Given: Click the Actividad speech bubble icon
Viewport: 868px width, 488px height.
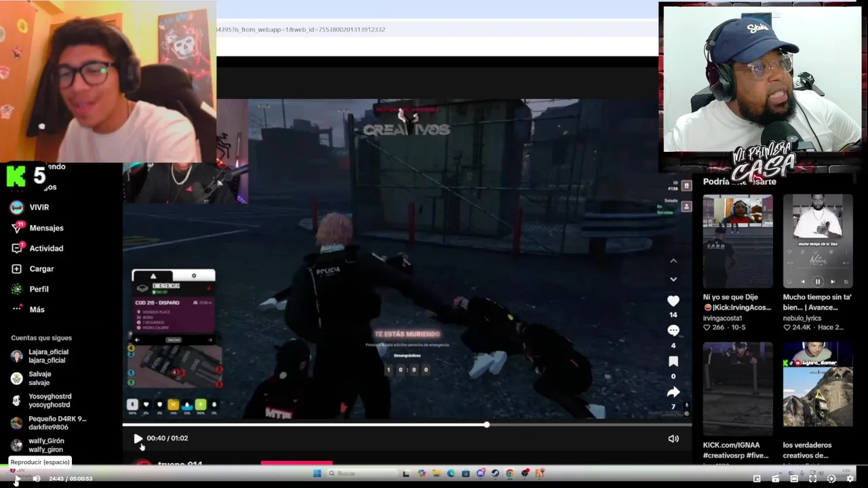Looking at the screenshot, I should (17, 249).
